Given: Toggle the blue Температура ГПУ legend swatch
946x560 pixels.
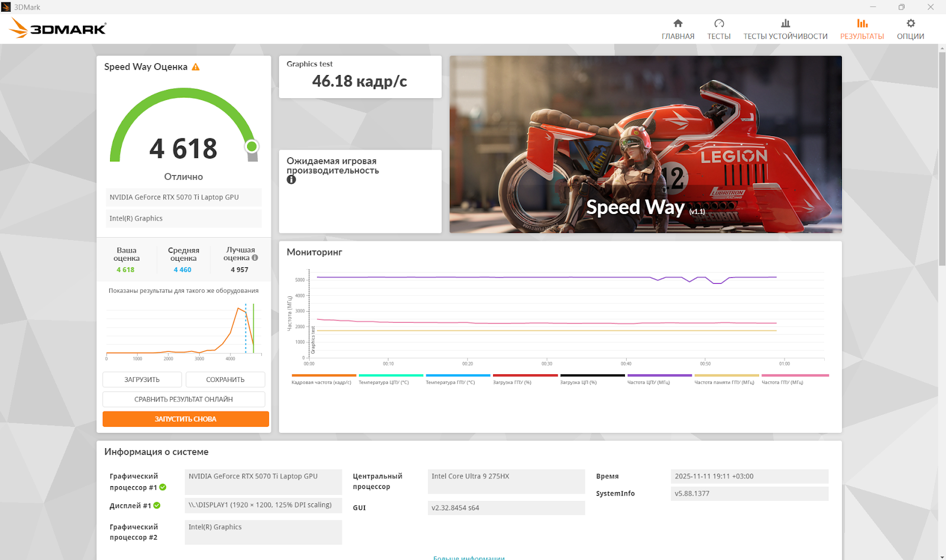Looking at the screenshot, I should click(458, 376).
